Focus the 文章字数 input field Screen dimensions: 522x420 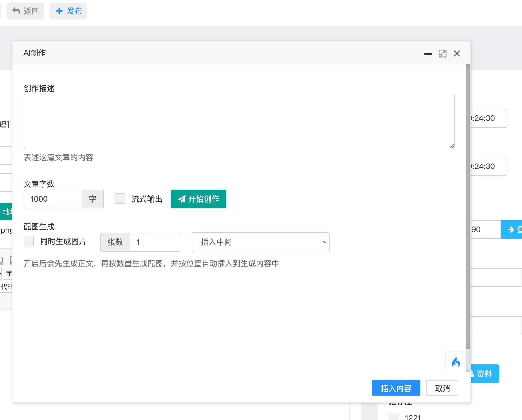(x=53, y=199)
